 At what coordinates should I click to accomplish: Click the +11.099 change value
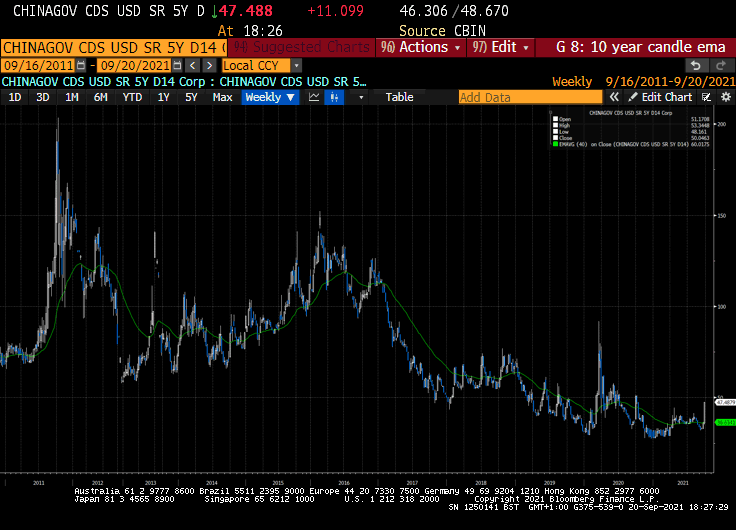click(336, 11)
